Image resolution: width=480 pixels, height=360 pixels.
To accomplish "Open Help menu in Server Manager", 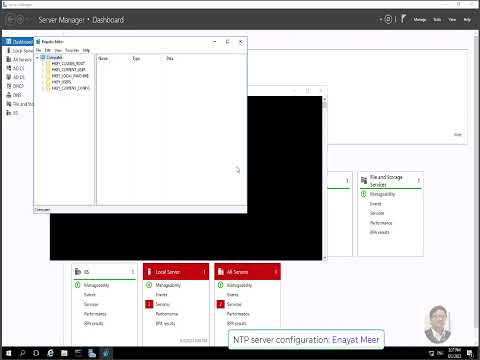I will [467, 20].
